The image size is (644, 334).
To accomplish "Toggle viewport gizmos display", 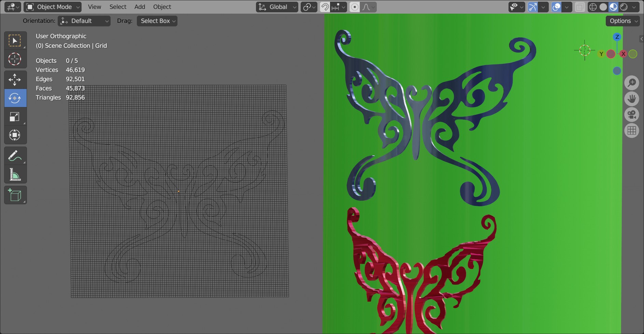I will click(533, 7).
